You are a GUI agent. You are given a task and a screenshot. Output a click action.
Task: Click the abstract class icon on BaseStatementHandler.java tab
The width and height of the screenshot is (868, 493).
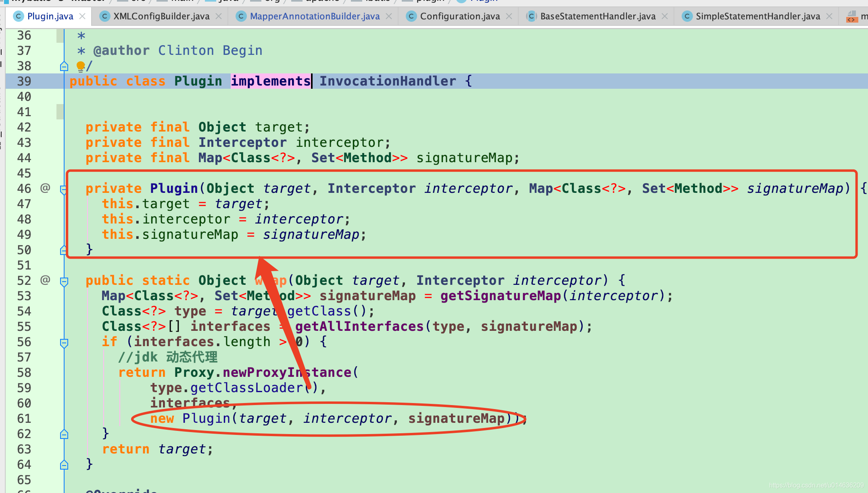tap(531, 16)
